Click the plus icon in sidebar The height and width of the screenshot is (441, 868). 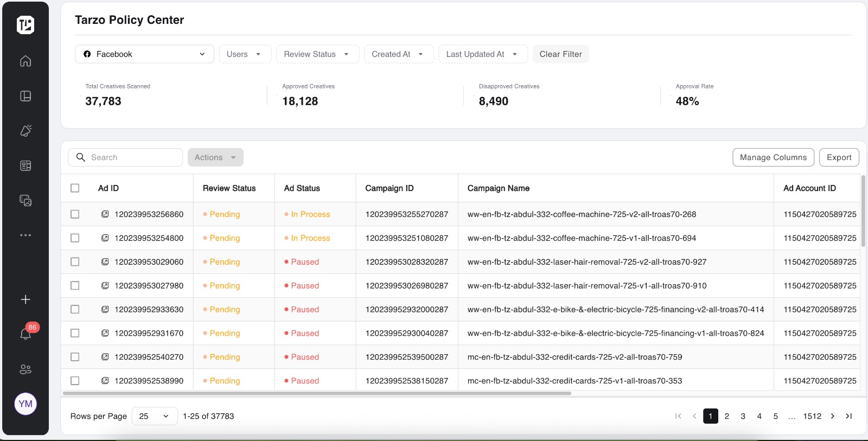pyautogui.click(x=25, y=299)
